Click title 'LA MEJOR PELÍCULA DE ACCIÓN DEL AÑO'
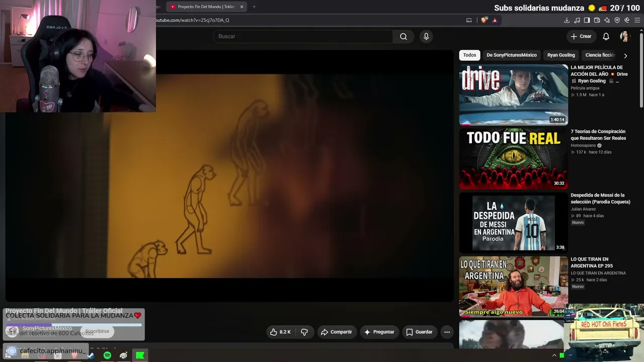This screenshot has width=644, height=362. tap(599, 74)
